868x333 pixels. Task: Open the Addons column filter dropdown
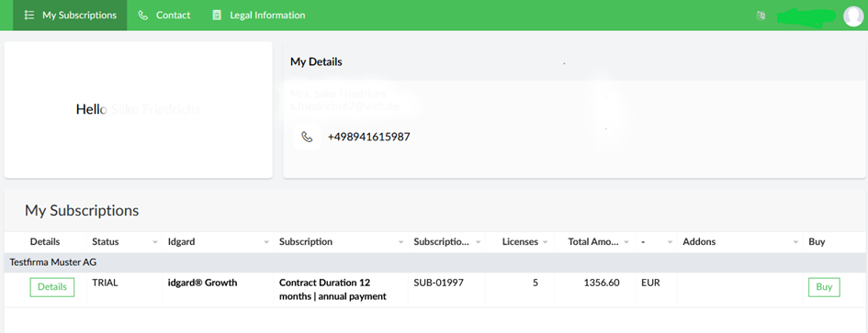795,242
